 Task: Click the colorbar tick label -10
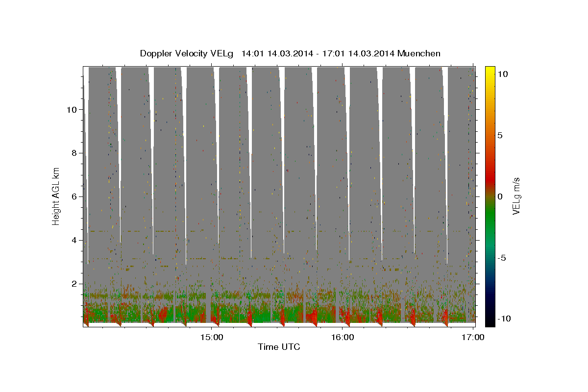coord(504,319)
